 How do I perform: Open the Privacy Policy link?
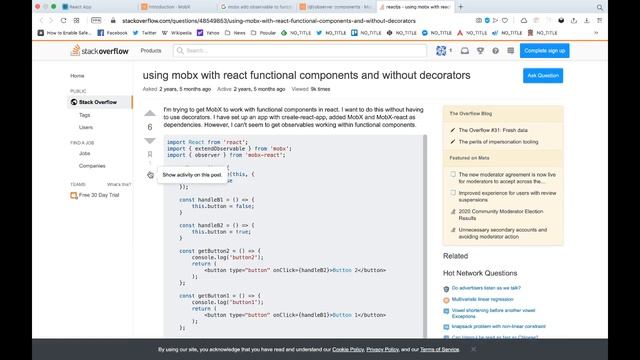[x=382, y=349]
